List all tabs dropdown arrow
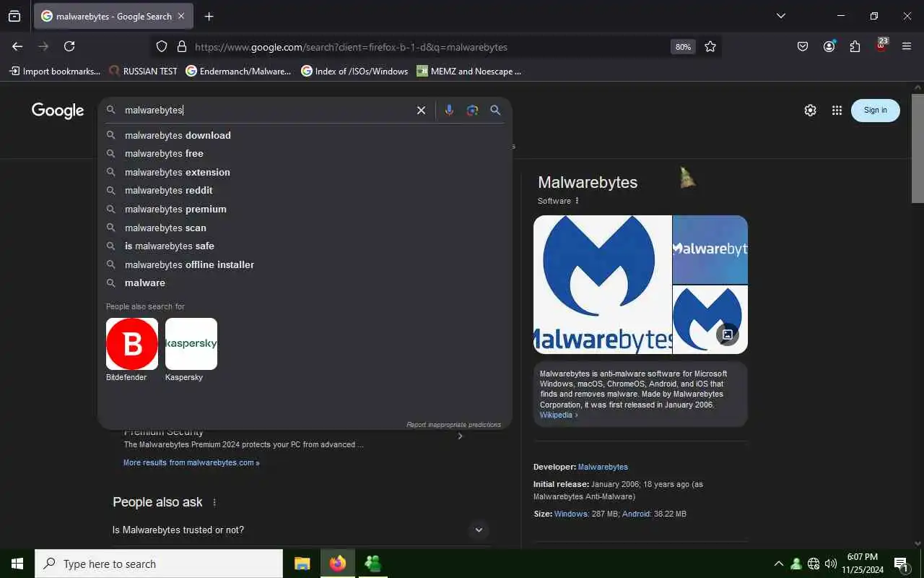 point(780,16)
